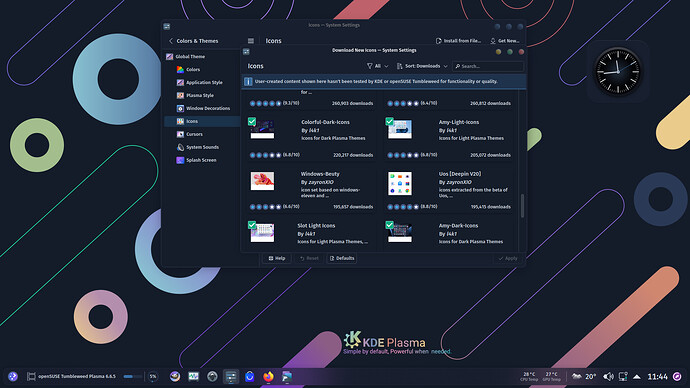Toggle installed checkmark on Slot Light Icons
This screenshot has height=388, width=690.
[x=252, y=225]
